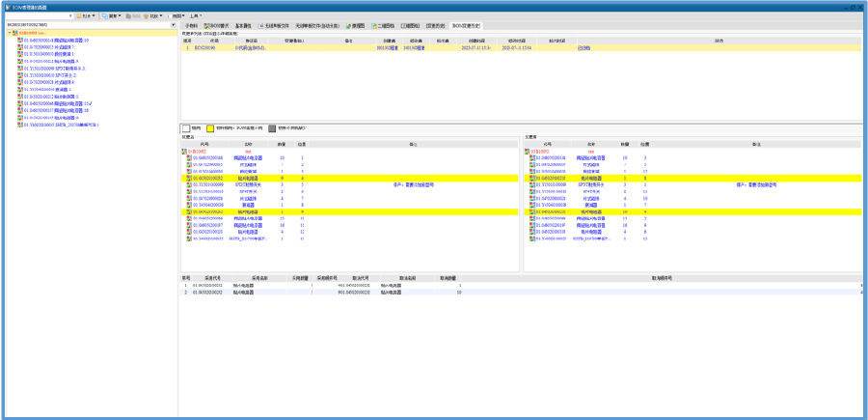Screen dimensions: 868x420
Task: Click root node icon in 变更后 table
Action: tap(528, 152)
